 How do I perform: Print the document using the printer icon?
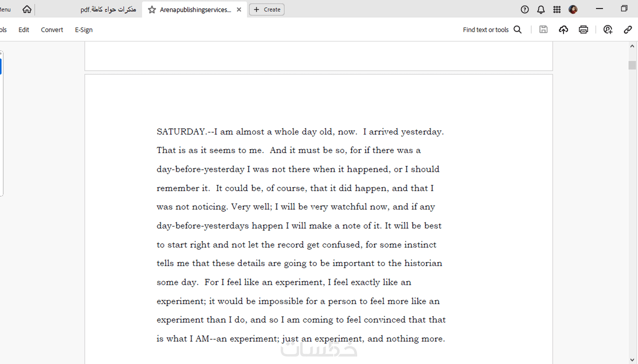[583, 30]
